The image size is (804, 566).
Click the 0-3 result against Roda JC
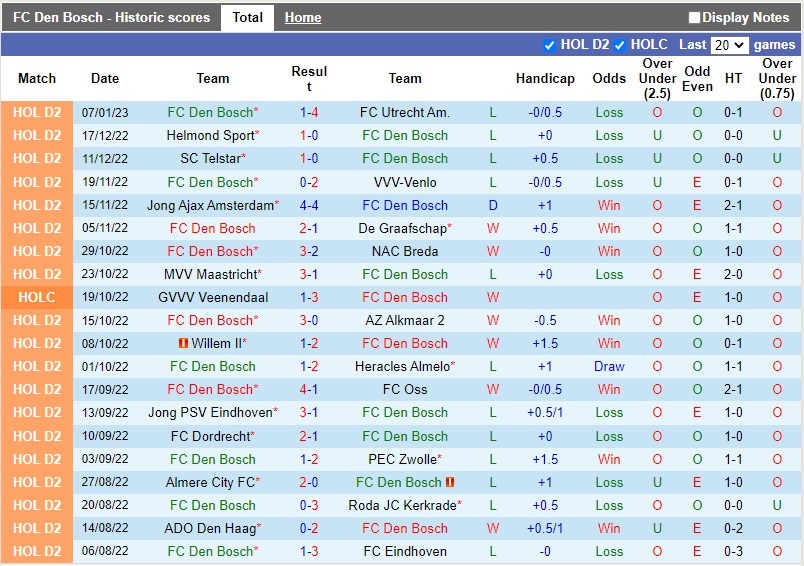[x=309, y=505]
